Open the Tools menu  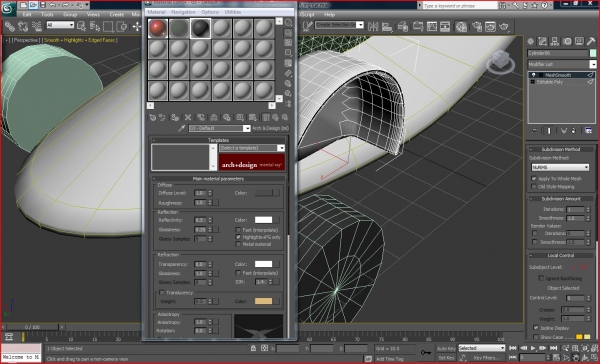point(47,15)
